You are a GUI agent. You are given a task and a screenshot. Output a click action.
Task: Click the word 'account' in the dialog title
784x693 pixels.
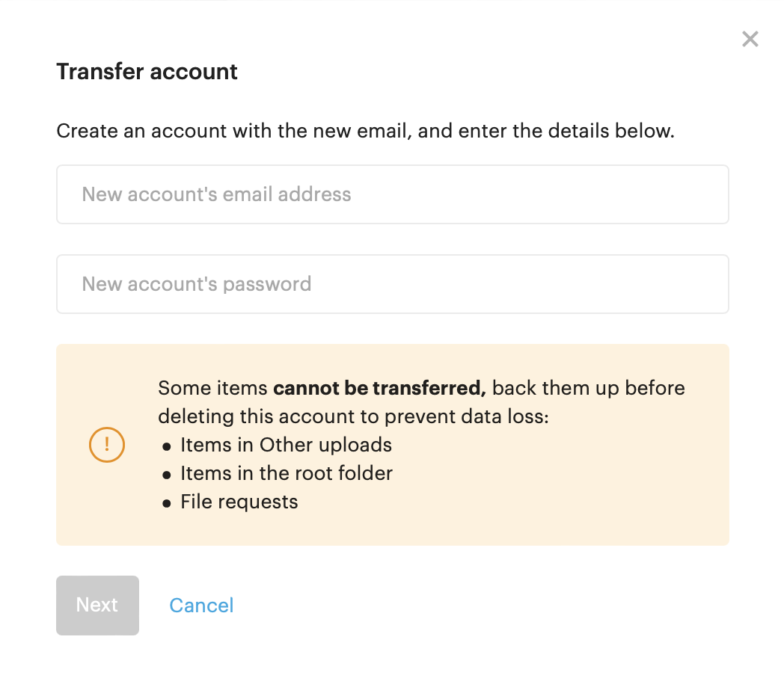click(x=194, y=72)
